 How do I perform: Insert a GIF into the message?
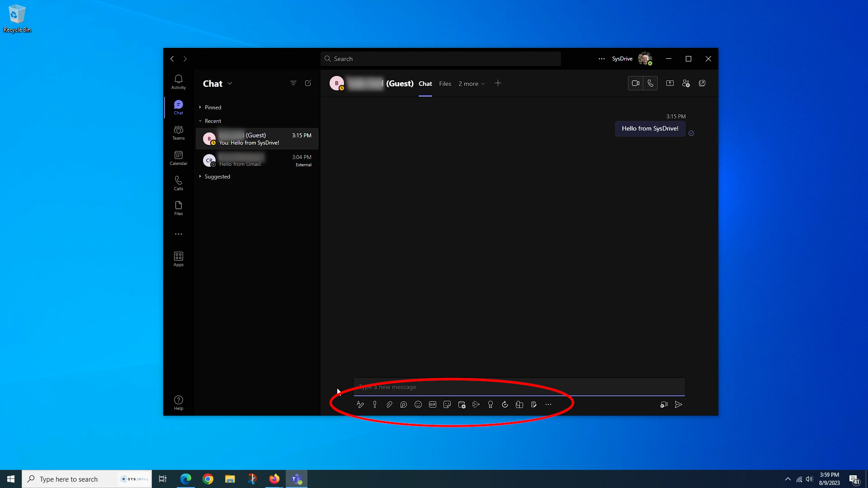coord(433,404)
